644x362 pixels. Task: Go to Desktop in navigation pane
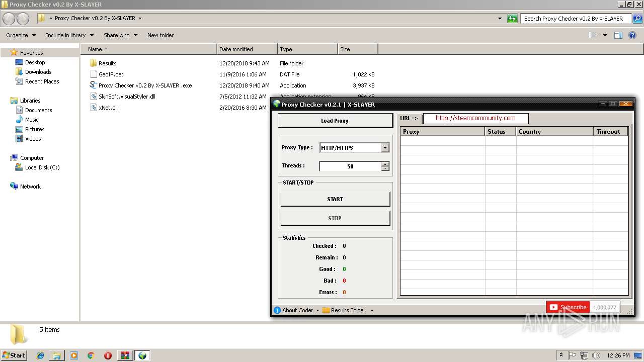pyautogui.click(x=35, y=62)
